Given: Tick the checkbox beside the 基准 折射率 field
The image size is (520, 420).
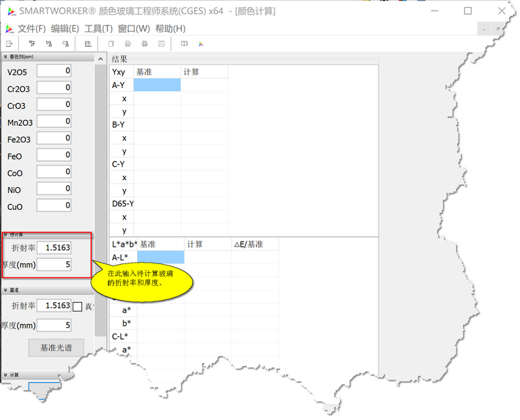Looking at the screenshot, I should click(x=78, y=307).
